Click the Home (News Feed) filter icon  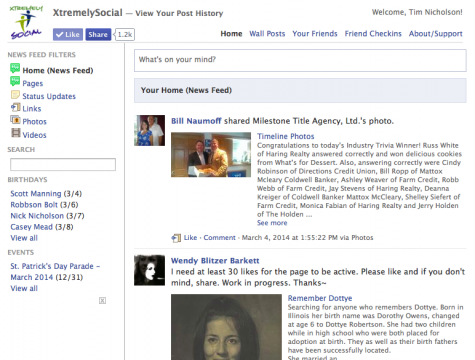pyautogui.click(x=15, y=69)
